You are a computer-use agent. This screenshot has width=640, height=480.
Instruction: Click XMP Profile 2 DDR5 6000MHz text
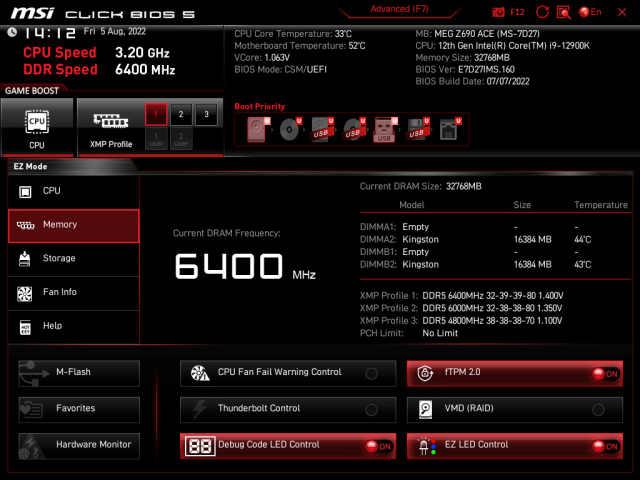[x=492, y=308]
